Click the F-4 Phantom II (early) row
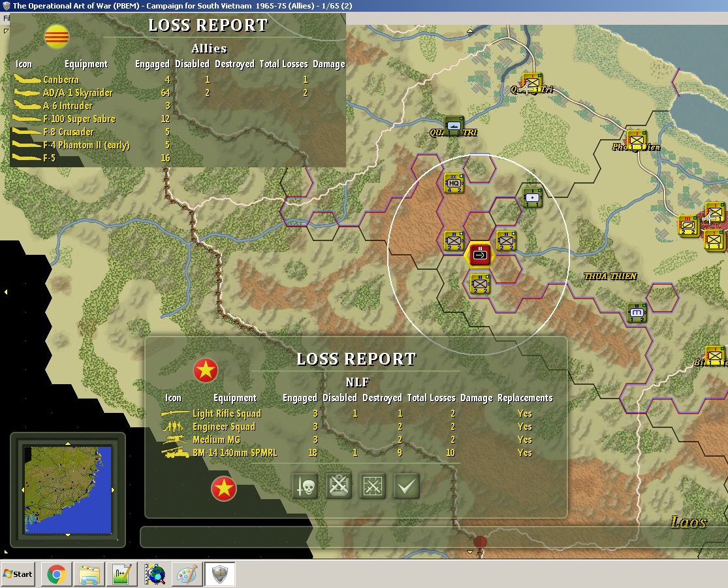 178,145
